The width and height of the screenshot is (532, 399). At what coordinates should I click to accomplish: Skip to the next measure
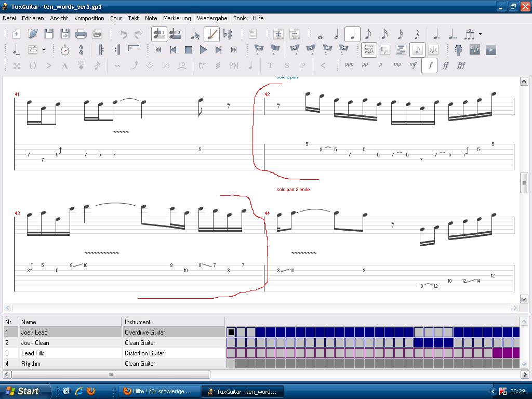[x=218, y=50]
